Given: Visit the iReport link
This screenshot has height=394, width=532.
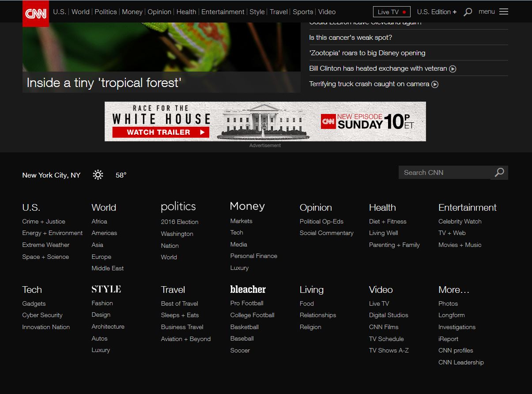Looking at the screenshot, I should [x=449, y=339].
